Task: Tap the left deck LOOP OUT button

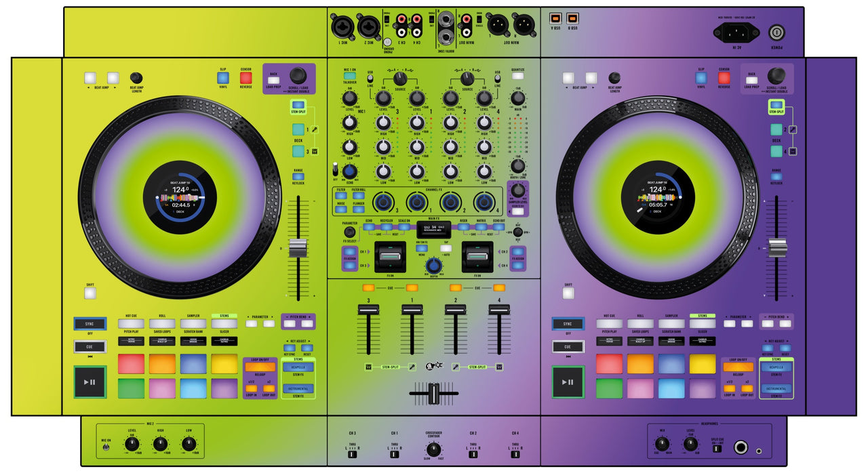Action: pyautogui.click(x=269, y=389)
